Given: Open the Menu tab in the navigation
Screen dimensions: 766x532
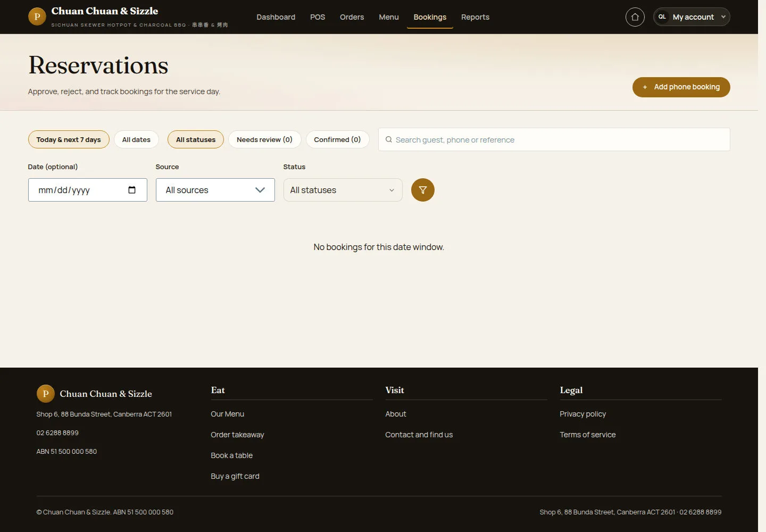Looking at the screenshot, I should point(389,17).
